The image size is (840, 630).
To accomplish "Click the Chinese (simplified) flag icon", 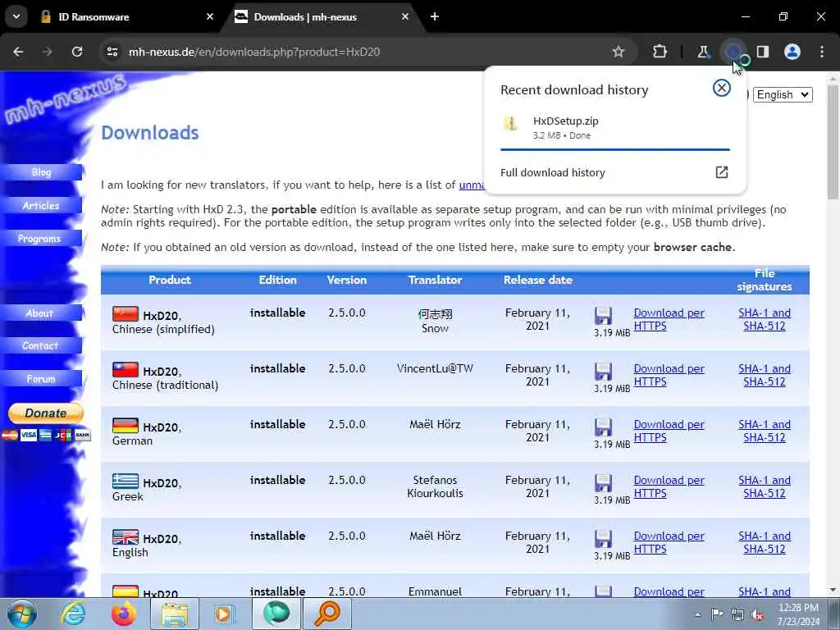I will tap(126, 314).
